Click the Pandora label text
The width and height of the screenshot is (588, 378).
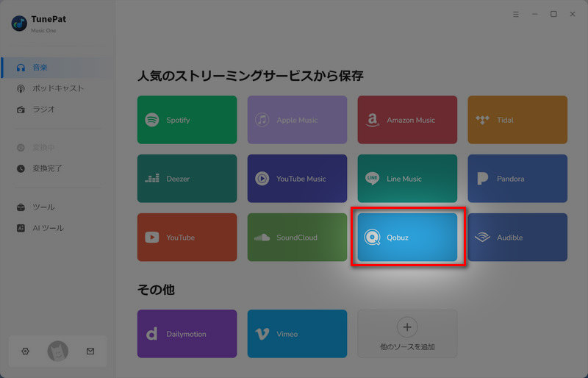click(x=510, y=179)
